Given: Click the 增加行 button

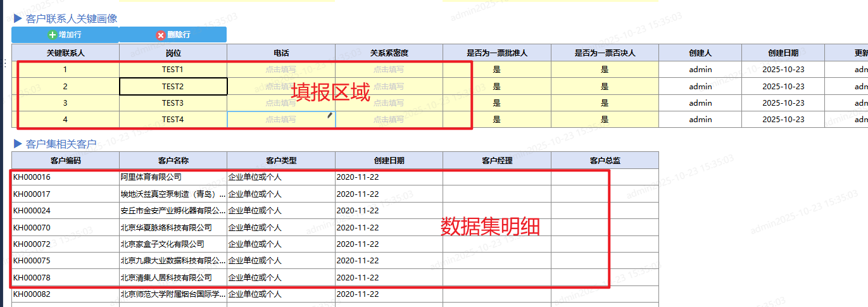Looking at the screenshot, I should 65,35.
